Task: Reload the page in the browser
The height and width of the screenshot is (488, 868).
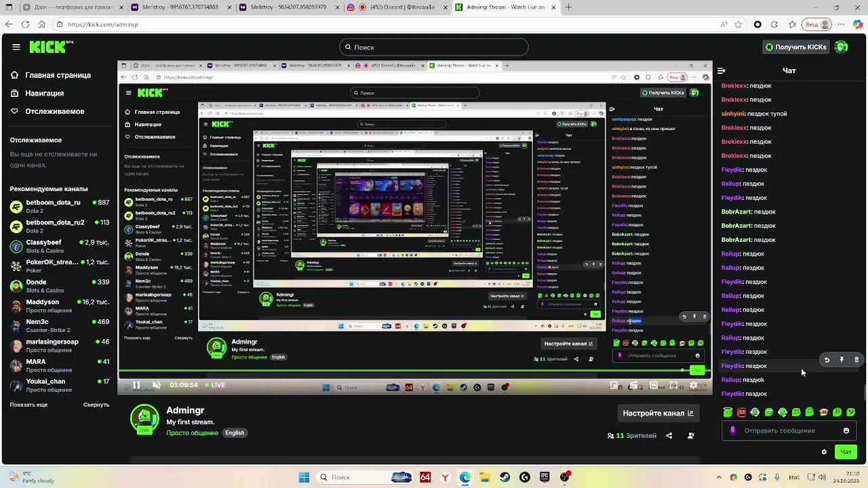Action: pyautogui.click(x=25, y=24)
